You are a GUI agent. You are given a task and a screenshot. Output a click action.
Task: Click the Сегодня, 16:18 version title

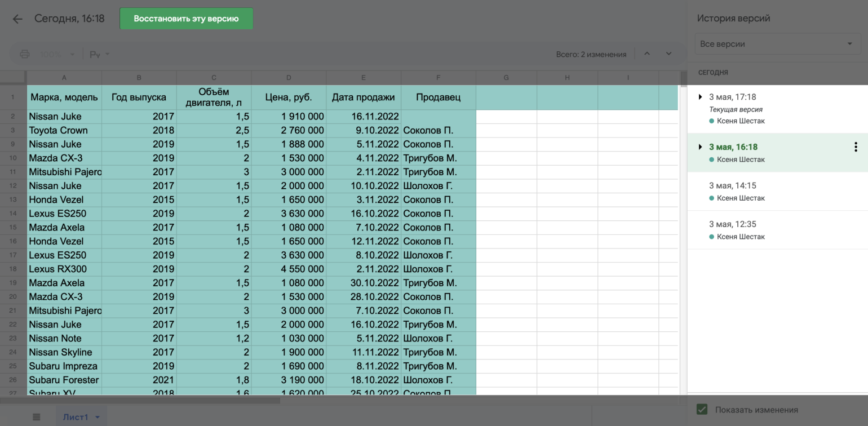click(x=69, y=19)
